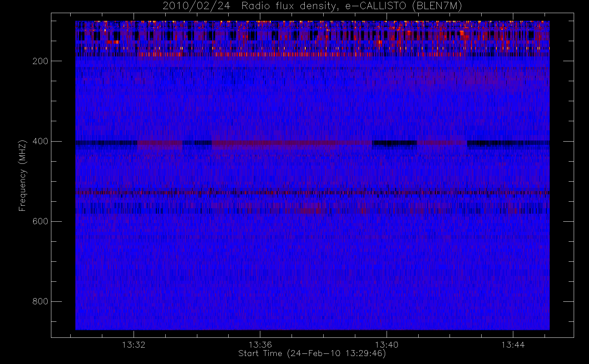Viewport: 589px width, 364px height.
Task: Click the plot title "Radio flux density, e-CALLISTO (BLEN7M)"
Action: [x=352, y=6]
